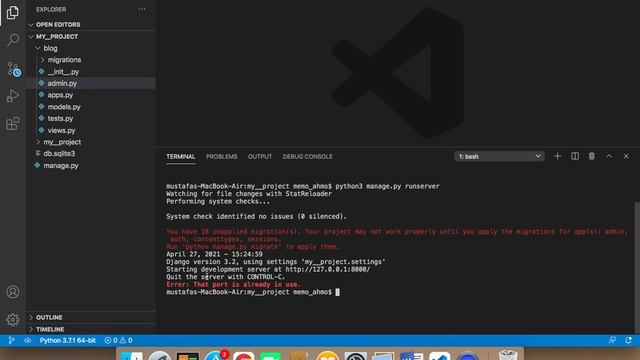The width and height of the screenshot is (640, 360).
Task: Open the Explorer view in activity bar
Action: pyautogui.click(x=13, y=13)
